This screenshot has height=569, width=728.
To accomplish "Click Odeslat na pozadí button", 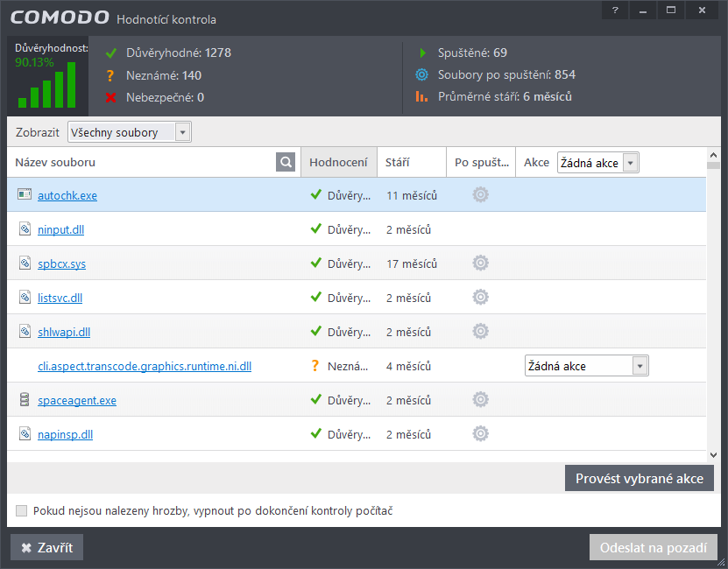I will 653,548.
